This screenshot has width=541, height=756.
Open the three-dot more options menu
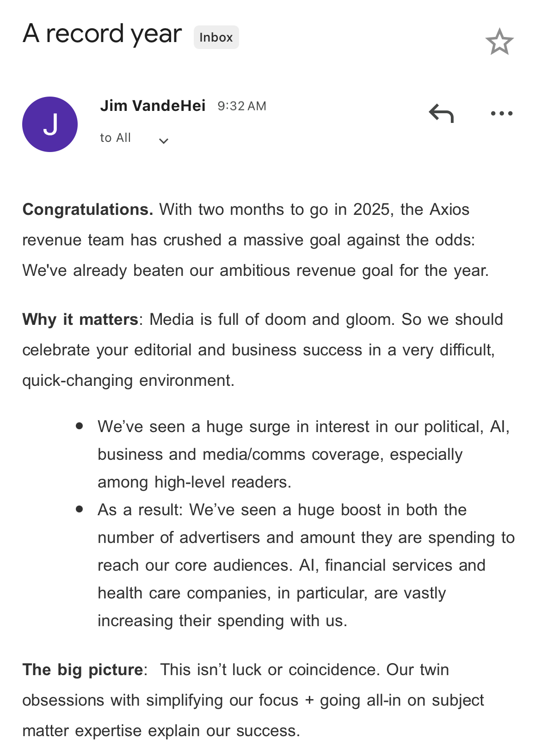click(502, 113)
